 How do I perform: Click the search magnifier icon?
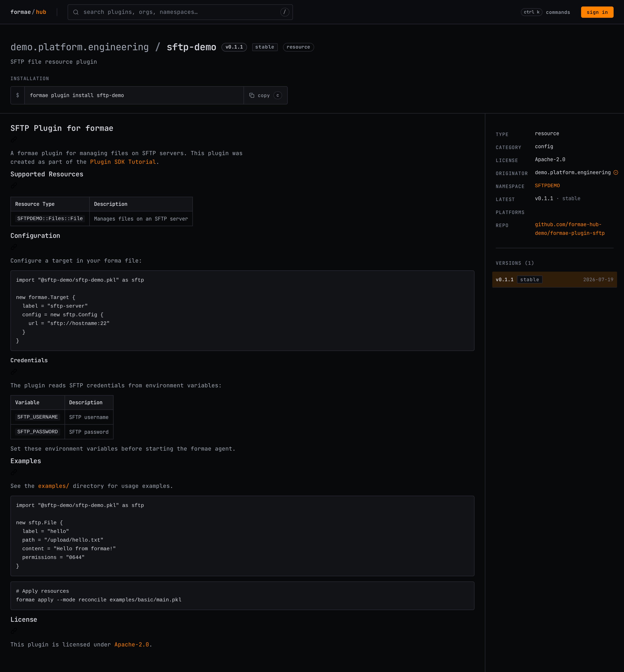pyautogui.click(x=76, y=12)
